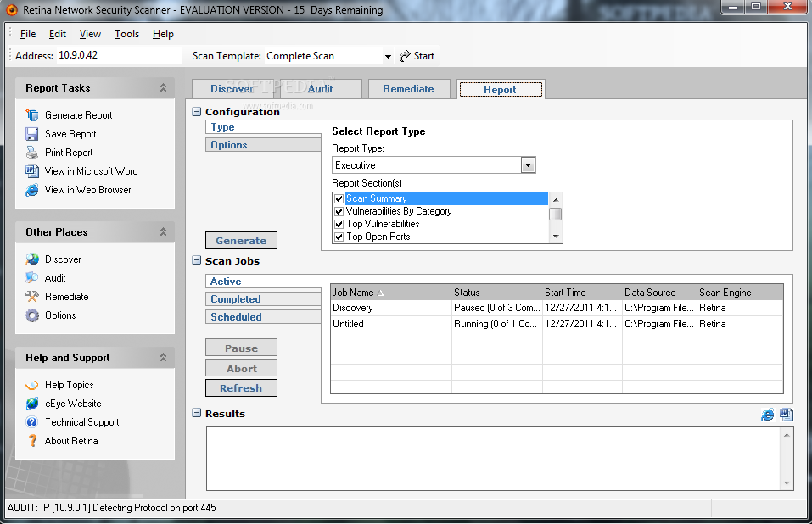
Task: Sort by the Job Name column header
Action: click(391, 293)
